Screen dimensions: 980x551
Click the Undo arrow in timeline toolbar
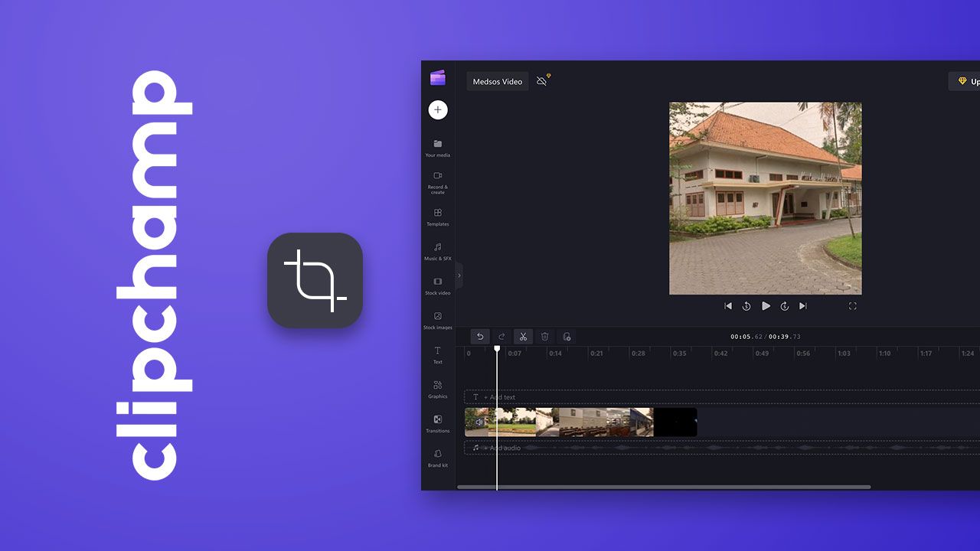click(x=480, y=337)
